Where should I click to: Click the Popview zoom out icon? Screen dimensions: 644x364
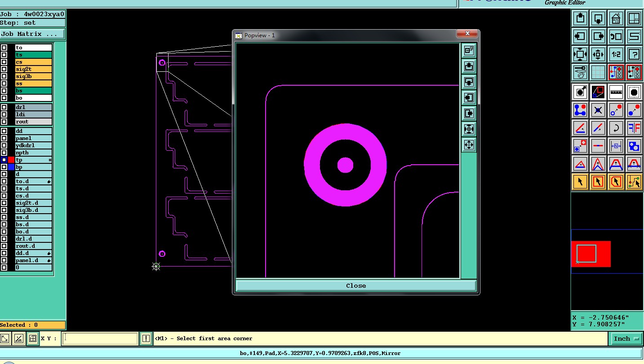469,145
